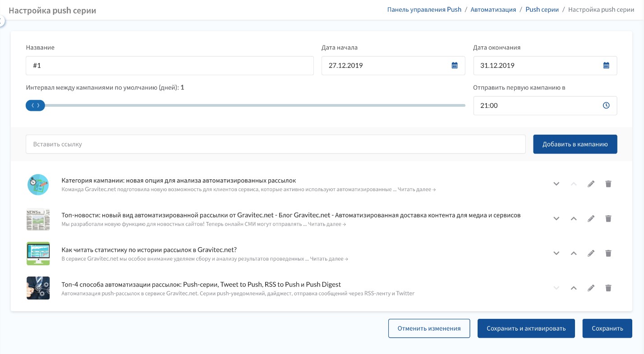The height and width of the screenshot is (354, 644).
Task: Click 'Отменить изменения' button
Action: click(x=429, y=328)
